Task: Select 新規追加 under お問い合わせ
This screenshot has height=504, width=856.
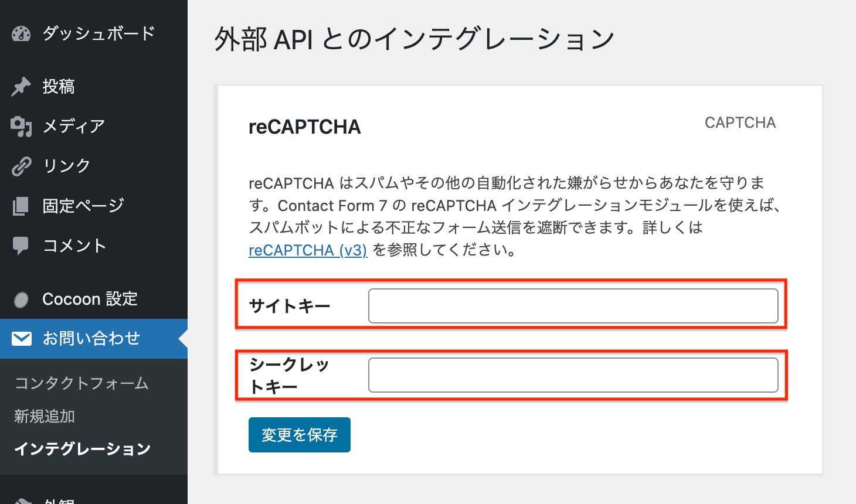Action: [x=45, y=416]
